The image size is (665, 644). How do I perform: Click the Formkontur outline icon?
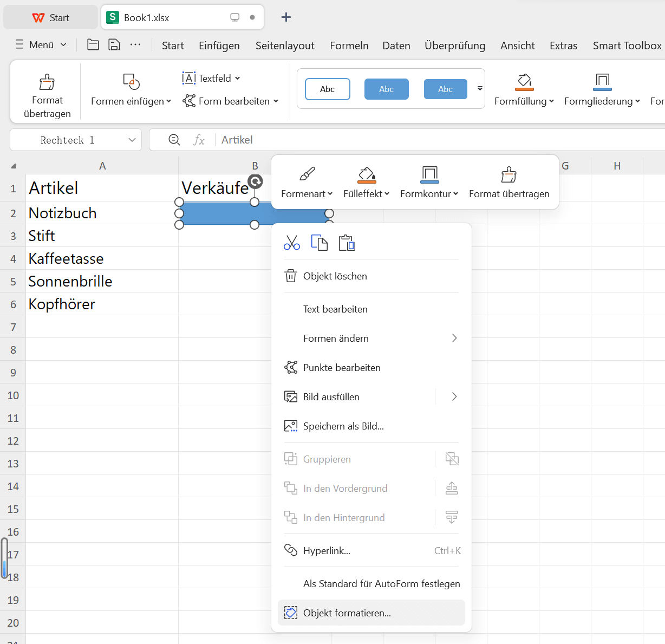pyautogui.click(x=429, y=174)
